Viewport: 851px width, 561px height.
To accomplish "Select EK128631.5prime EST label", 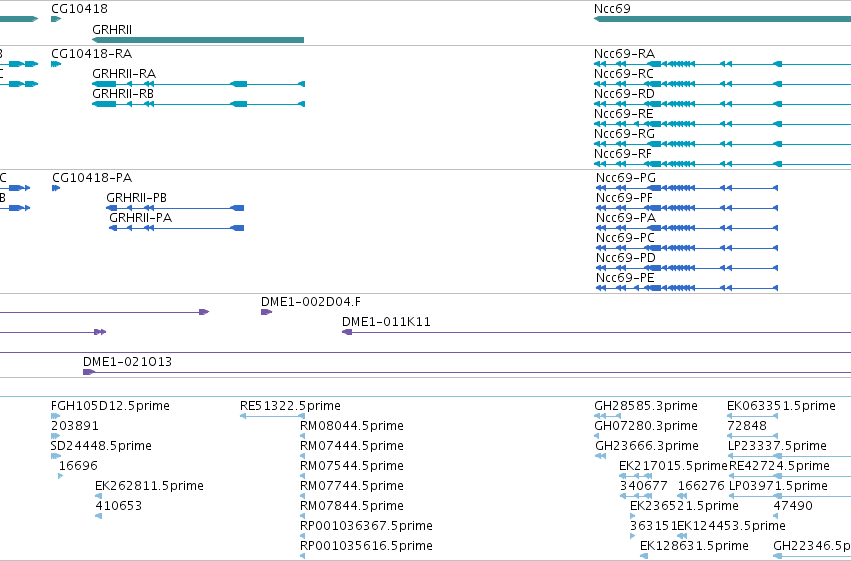I will [x=694, y=546].
